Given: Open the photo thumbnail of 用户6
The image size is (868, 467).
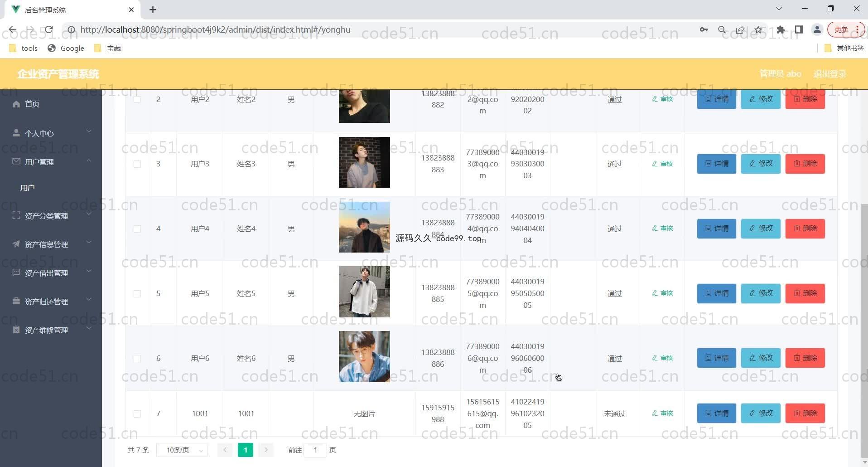Looking at the screenshot, I should pyautogui.click(x=364, y=357).
